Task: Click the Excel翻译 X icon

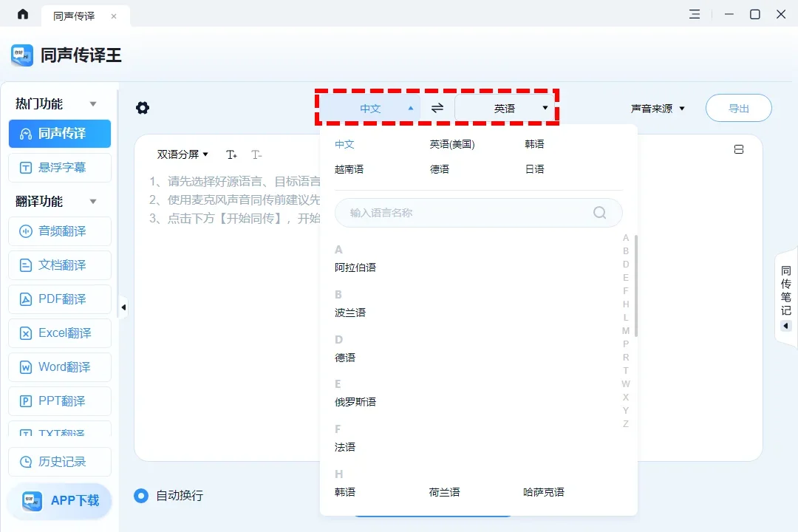Action: (x=25, y=333)
